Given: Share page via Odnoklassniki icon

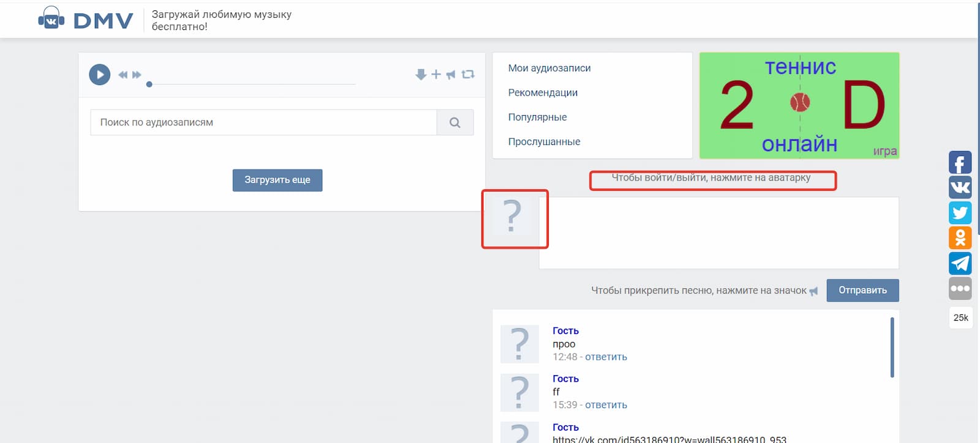Looking at the screenshot, I should [960, 238].
